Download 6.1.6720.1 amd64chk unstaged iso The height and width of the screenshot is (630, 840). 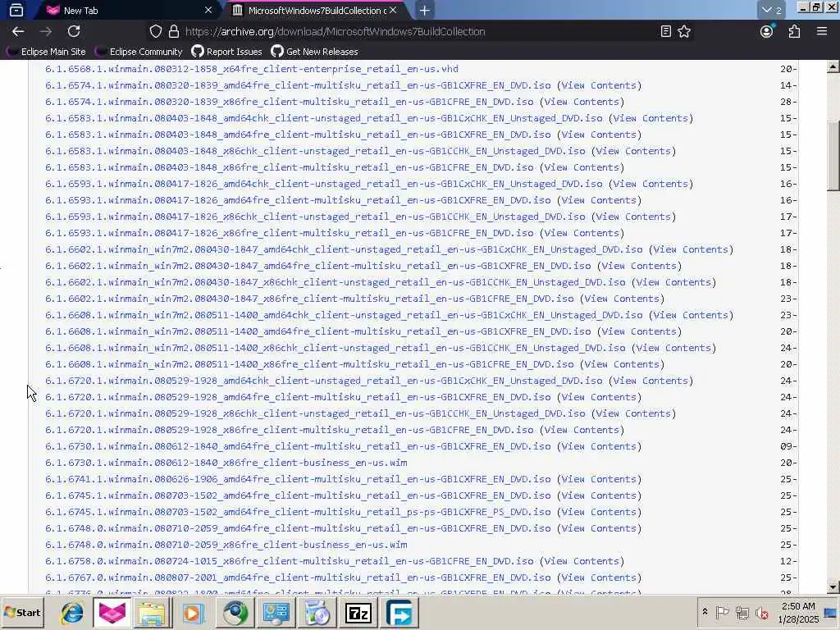coord(323,381)
